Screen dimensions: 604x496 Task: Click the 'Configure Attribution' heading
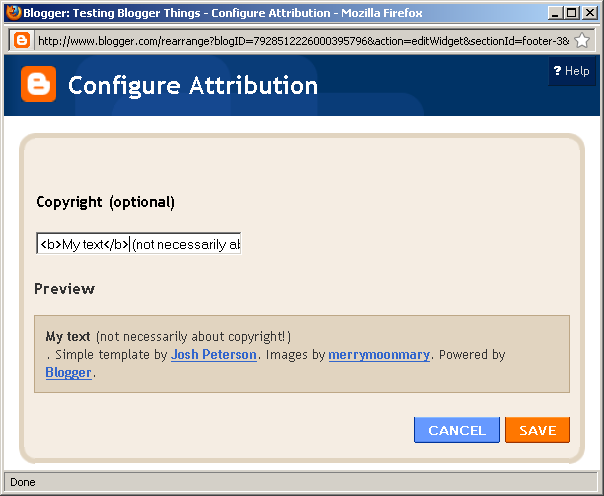[x=193, y=85]
